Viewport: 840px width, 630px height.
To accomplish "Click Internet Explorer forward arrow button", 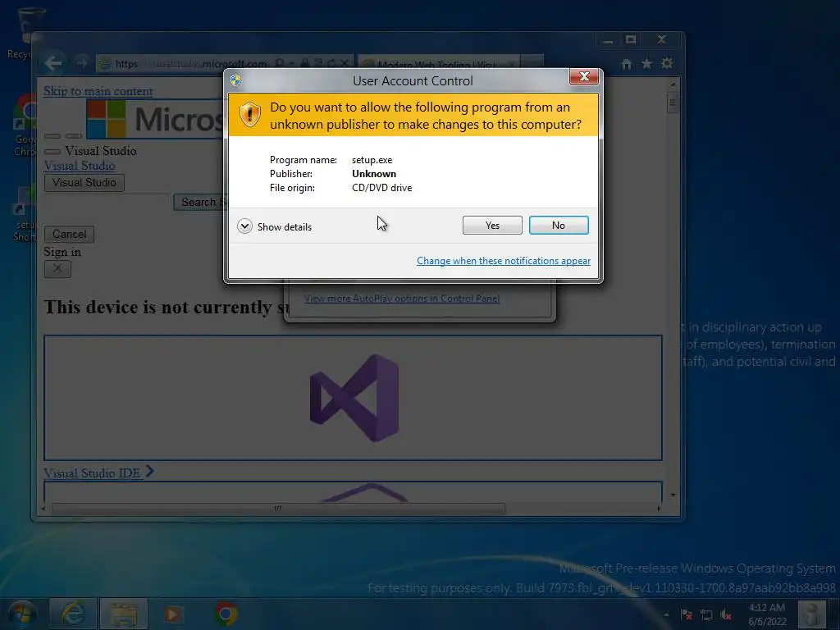I will click(x=81, y=62).
